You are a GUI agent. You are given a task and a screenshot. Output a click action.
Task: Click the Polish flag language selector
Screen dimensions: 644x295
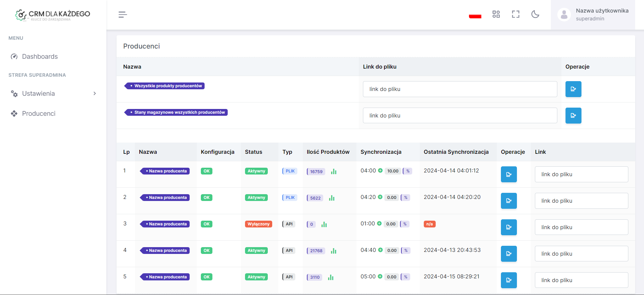[475, 16]
